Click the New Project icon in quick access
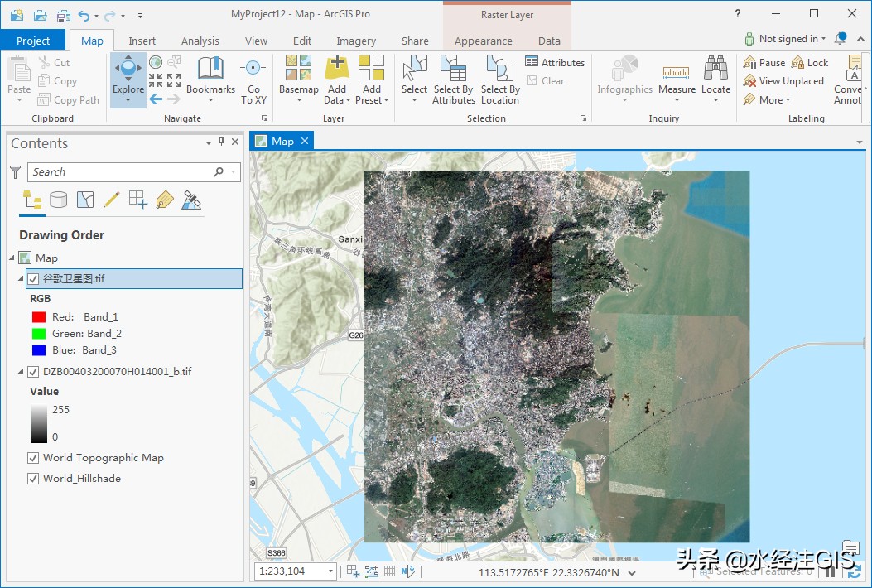The width and height of the screenshot is (872, 588). 17,14
